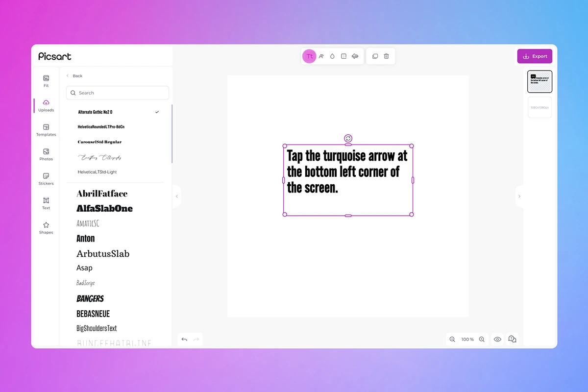Screen dimensions: 588x392
Task: Duplicate the text layer using the copy icon
Action: [375, 56]
